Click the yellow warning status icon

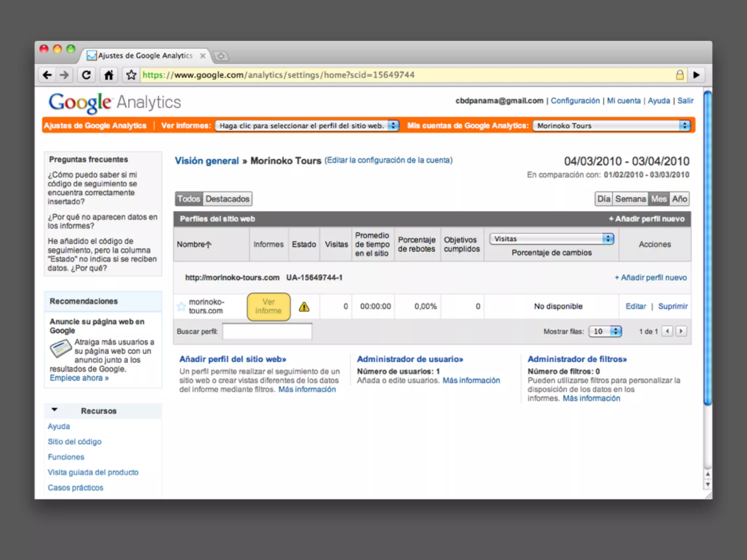coord(304,307)
